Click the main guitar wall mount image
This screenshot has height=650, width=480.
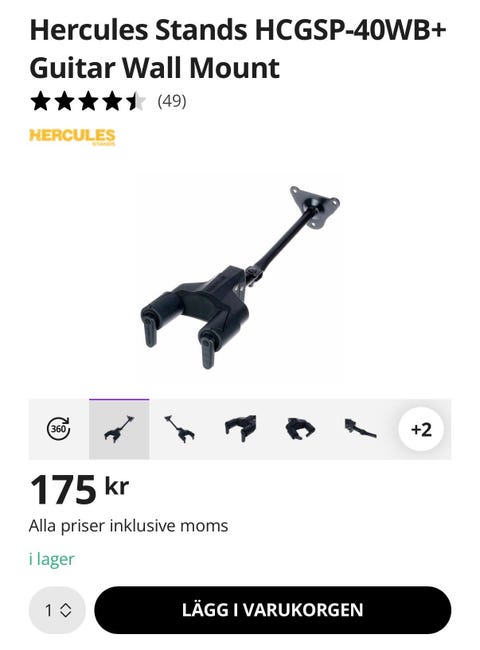click(240, 277)
